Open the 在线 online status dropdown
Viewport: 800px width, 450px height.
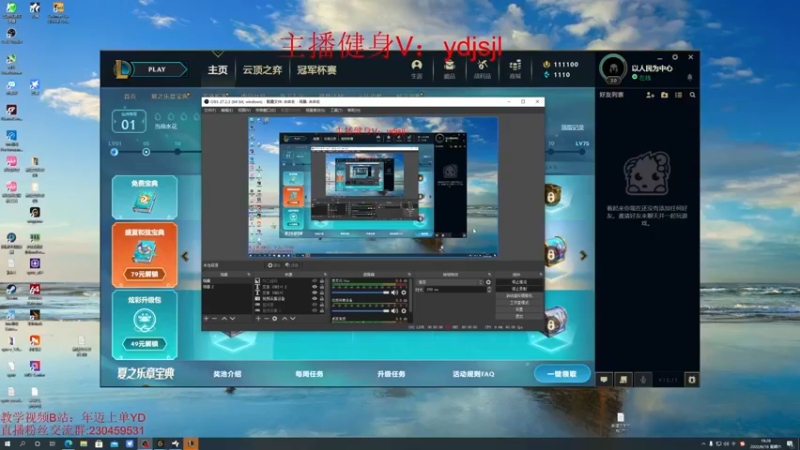pos(642,78)
